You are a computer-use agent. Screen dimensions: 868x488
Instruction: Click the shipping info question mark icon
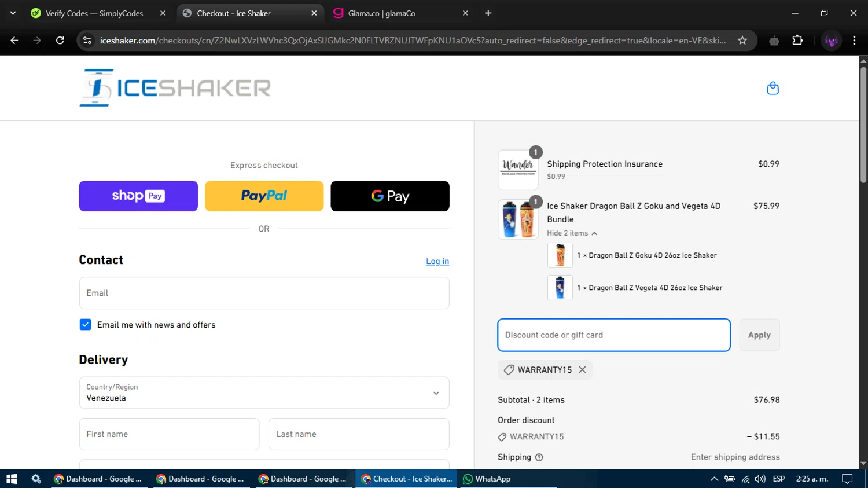point(539,457)
